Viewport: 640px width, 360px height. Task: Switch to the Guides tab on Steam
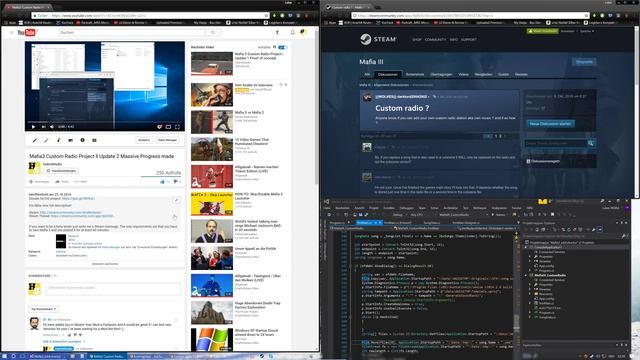coord(503,74)
